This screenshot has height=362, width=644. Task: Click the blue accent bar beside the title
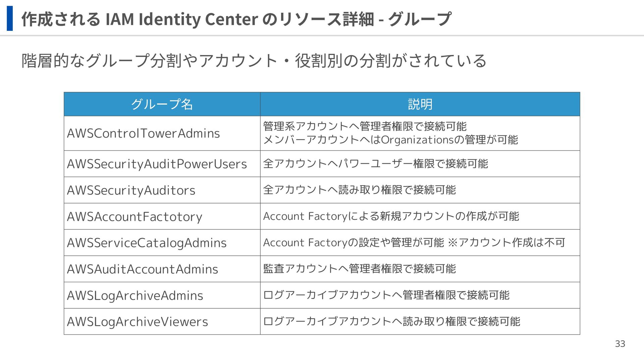point(10,18)
